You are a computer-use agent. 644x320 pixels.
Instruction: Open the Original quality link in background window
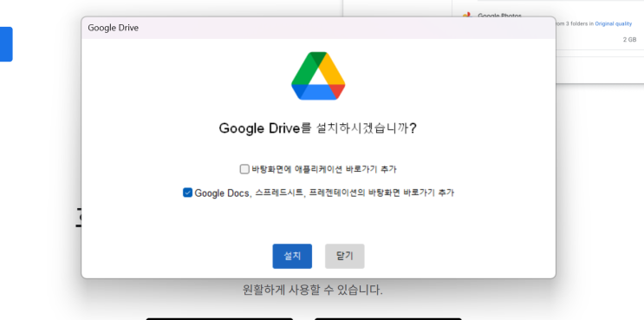(x=613, y=23)
